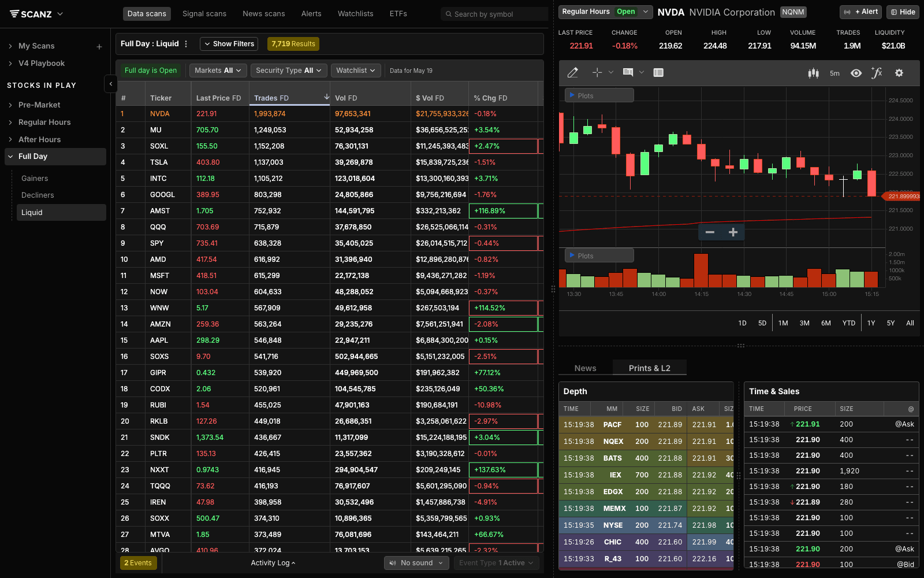Select the TSLA ticker row
The width and height of the screenshot is (924, 578).
[x=330, y=162]
